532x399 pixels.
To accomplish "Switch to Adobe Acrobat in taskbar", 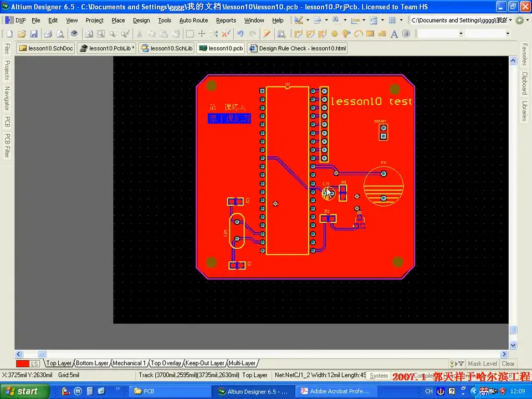I will tap(336, 391).
